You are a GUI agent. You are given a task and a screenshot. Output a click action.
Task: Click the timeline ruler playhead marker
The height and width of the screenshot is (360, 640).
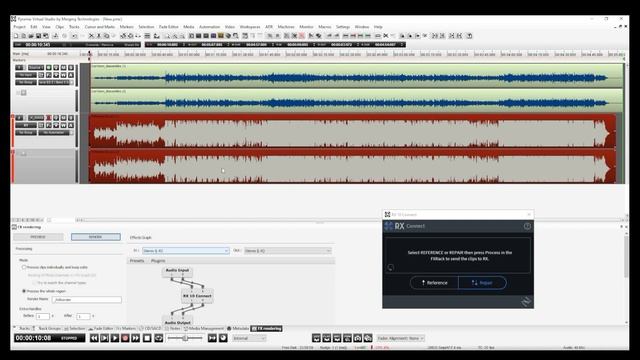(89, 53)
